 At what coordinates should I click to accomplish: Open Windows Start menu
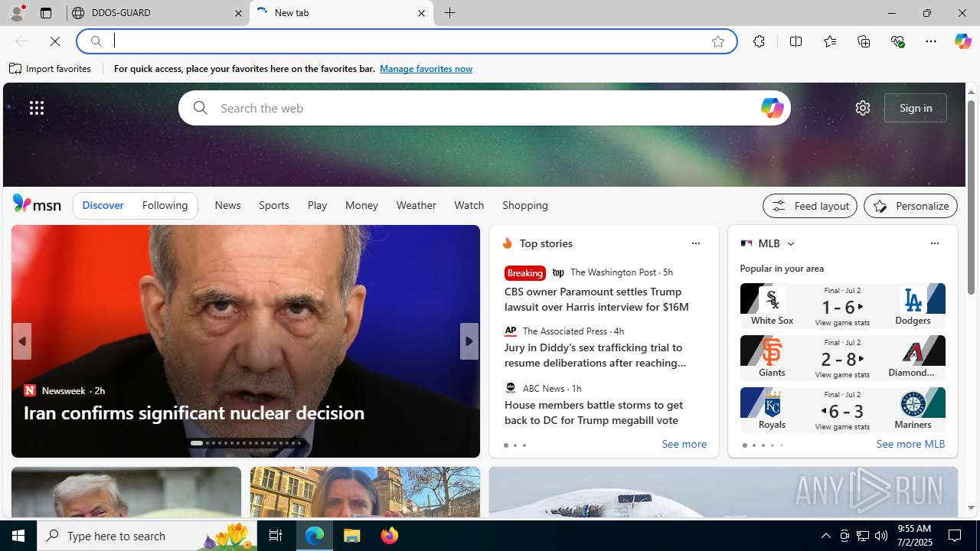(x=18, y=536)
